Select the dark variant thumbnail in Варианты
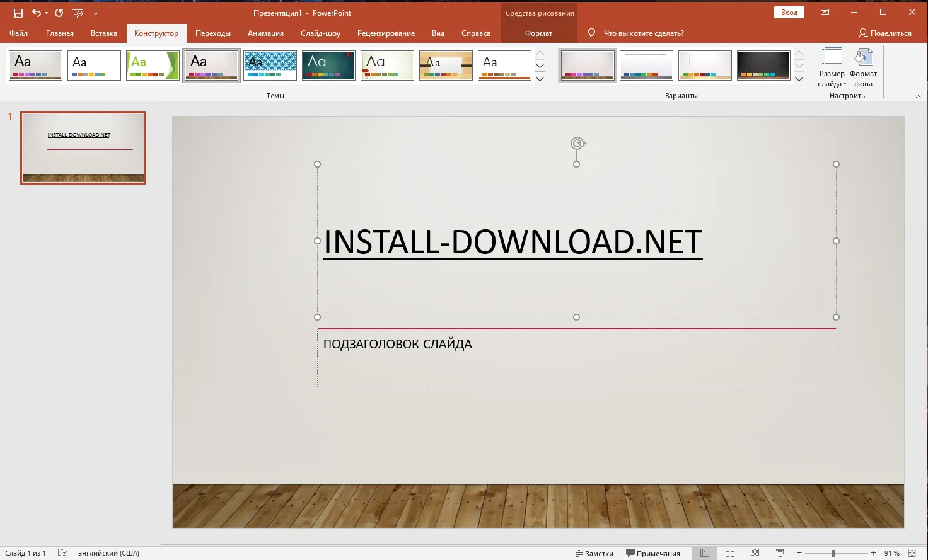 click(x=763, y=66)
